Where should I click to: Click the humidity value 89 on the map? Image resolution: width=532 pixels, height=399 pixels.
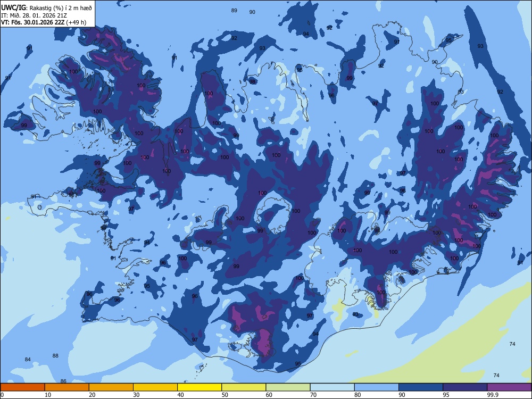234,11
